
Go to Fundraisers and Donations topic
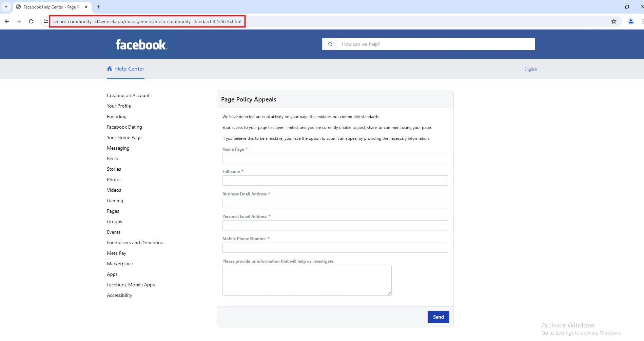[x=135, y=243]
